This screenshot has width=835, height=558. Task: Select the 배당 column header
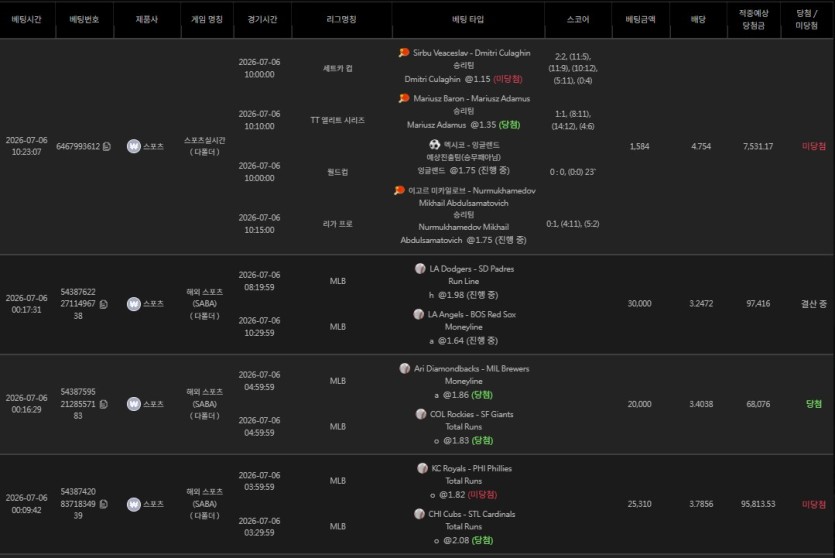coord(698,19)
